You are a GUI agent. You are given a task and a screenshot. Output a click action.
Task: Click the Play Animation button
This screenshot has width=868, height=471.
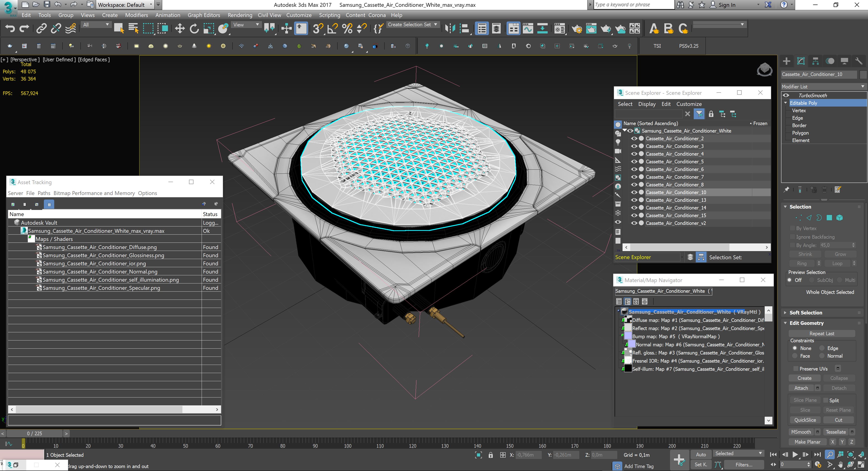795,454
